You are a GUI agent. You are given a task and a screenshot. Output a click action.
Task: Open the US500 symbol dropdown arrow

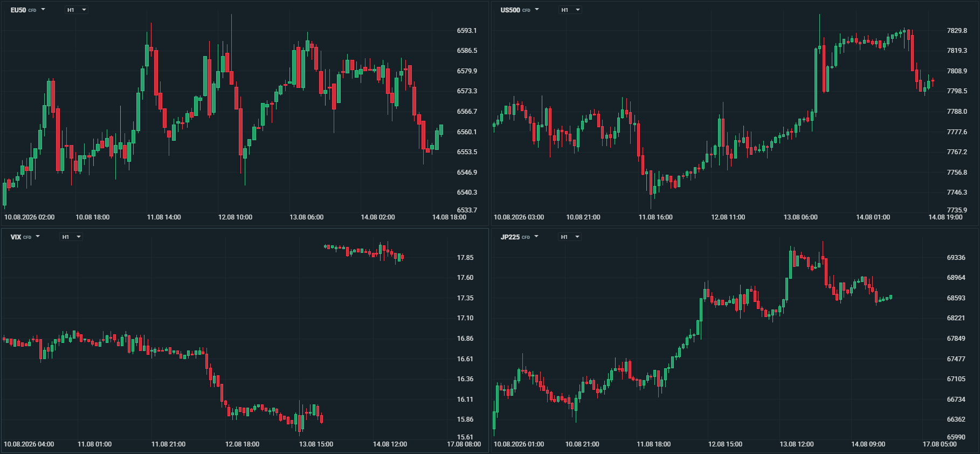(536, 10)
